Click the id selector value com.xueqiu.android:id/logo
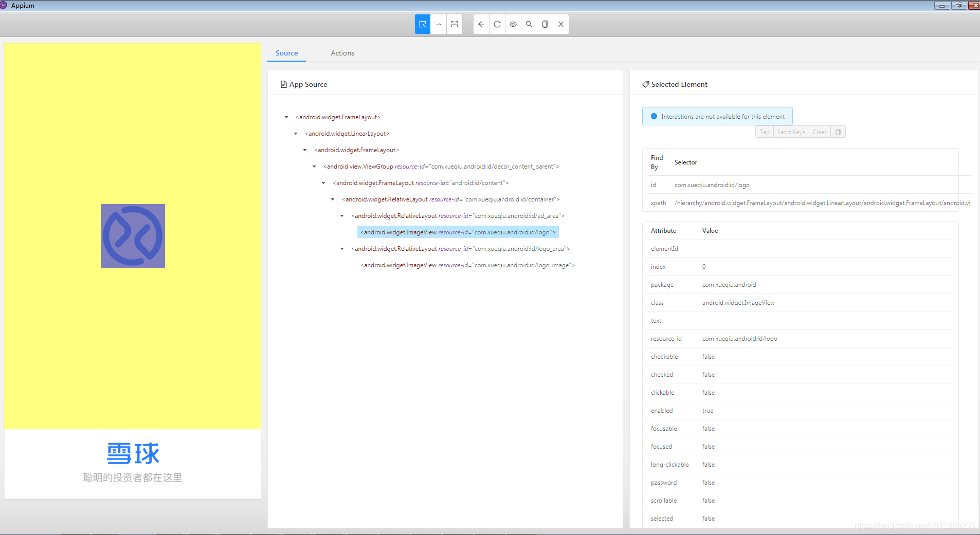Screen dimensions: 980x535 point(712,185)
